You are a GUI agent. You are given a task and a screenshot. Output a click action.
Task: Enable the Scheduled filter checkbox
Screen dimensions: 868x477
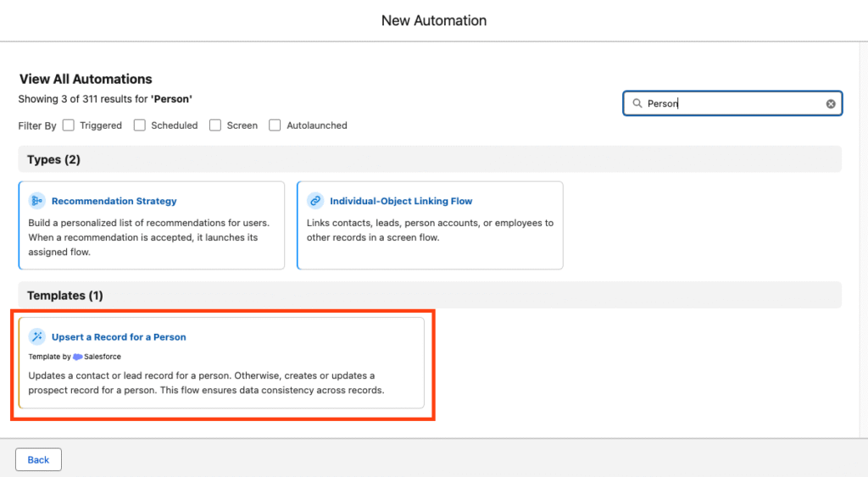click(140, 125)
